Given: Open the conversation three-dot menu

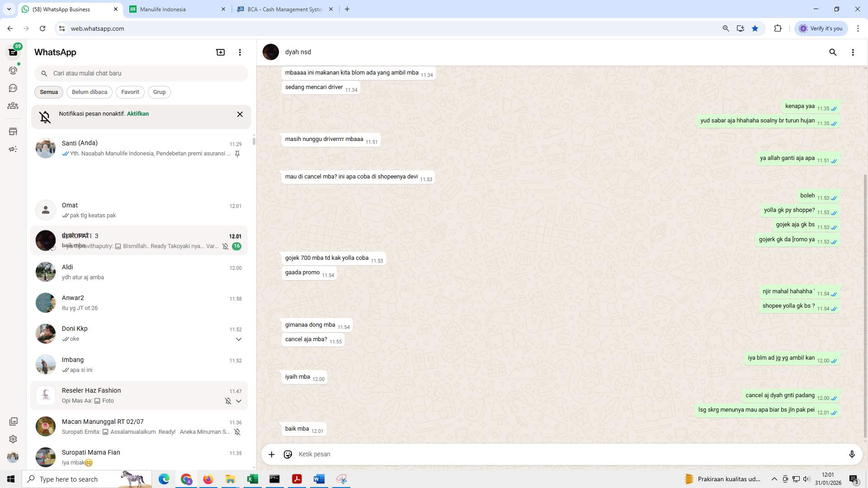Looking at the screenshot, I should pyautogui.click(x=853, y=52).
